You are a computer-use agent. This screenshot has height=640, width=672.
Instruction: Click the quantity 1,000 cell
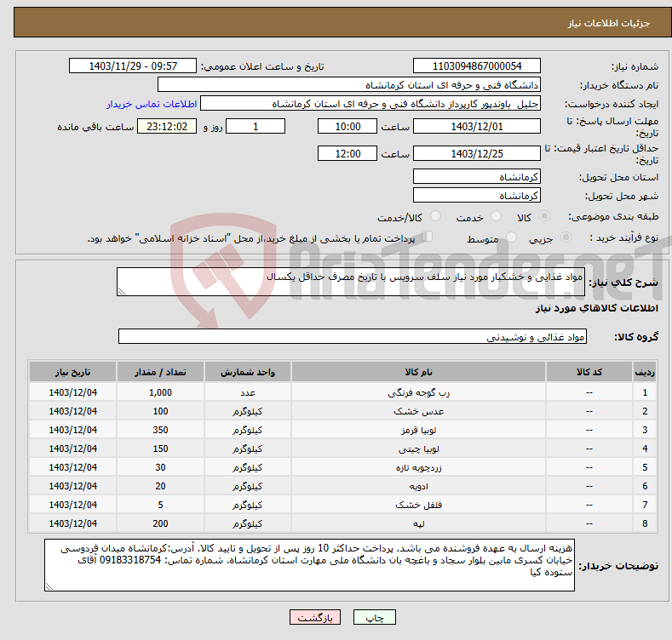pyautogui.click(x=160, y=392)
